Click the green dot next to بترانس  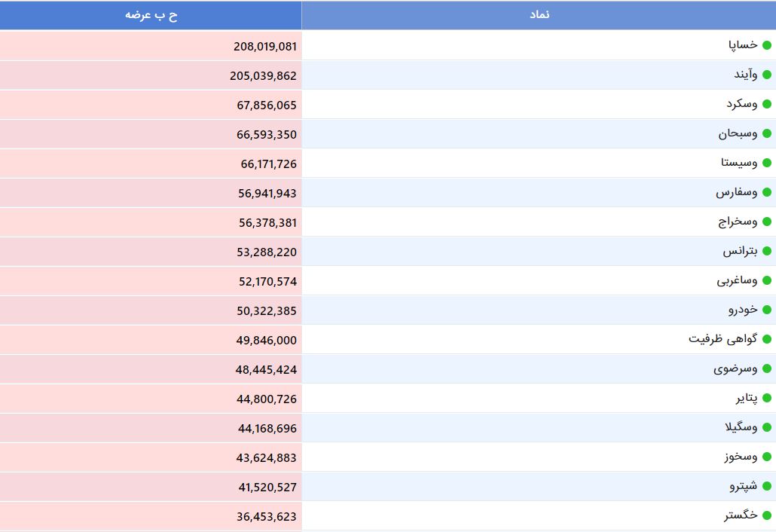pos(766,251)
